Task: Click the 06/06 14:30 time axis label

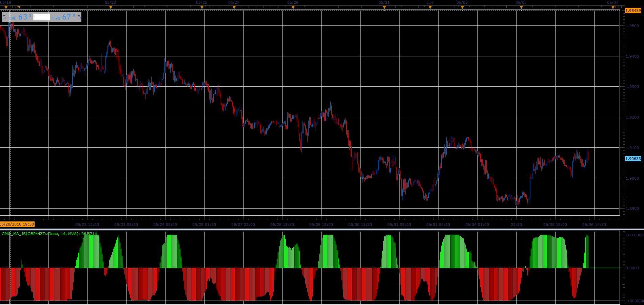Action: click(594, 225)
